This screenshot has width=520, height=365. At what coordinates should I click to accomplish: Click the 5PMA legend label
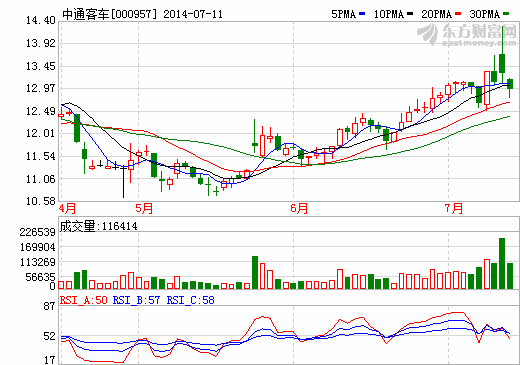pos(344,14)
